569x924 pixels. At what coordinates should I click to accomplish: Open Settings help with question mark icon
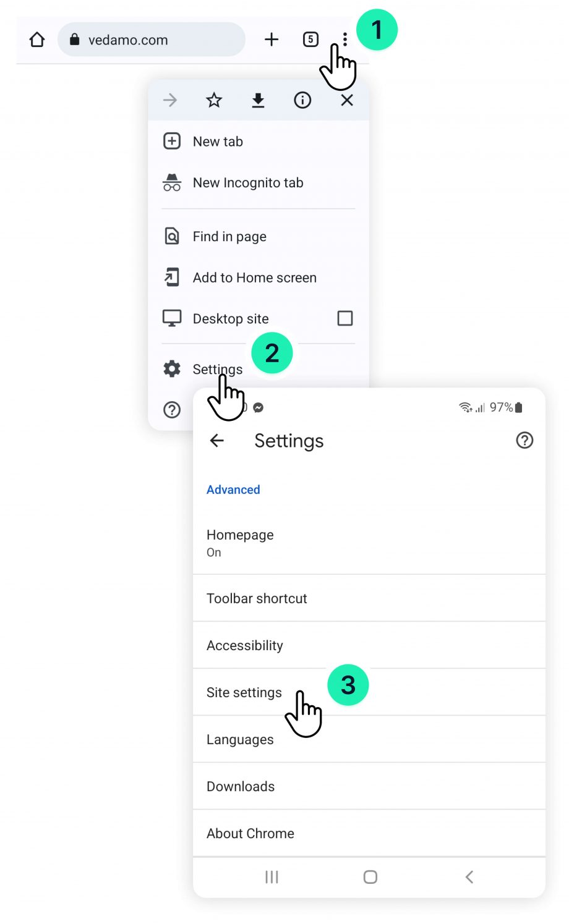[x=524, y=440]
